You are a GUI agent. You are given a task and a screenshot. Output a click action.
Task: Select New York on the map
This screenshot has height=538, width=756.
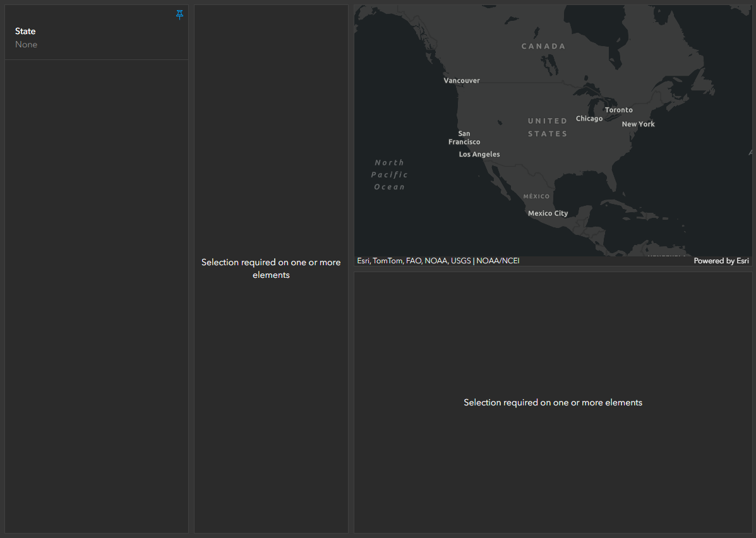[x=638, y=124]
